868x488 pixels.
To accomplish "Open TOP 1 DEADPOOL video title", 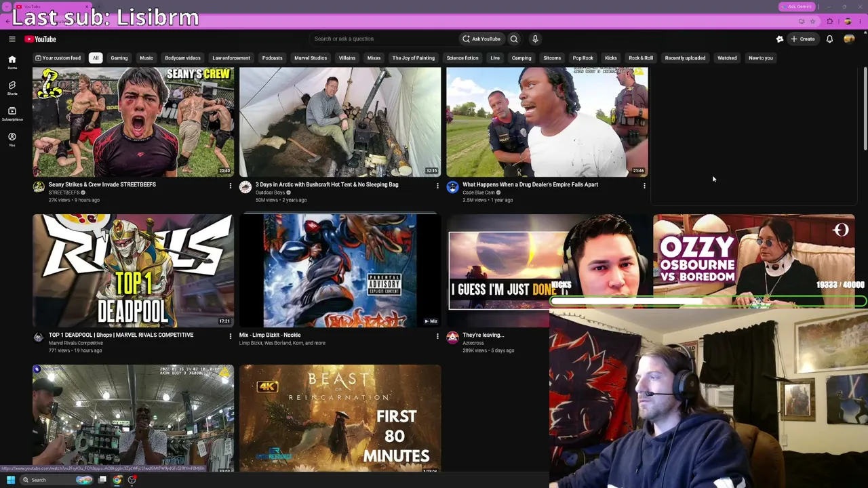I will (121, 335).
